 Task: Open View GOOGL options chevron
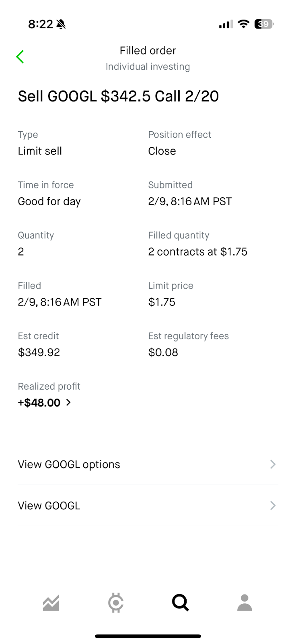[x=273, y=464]
